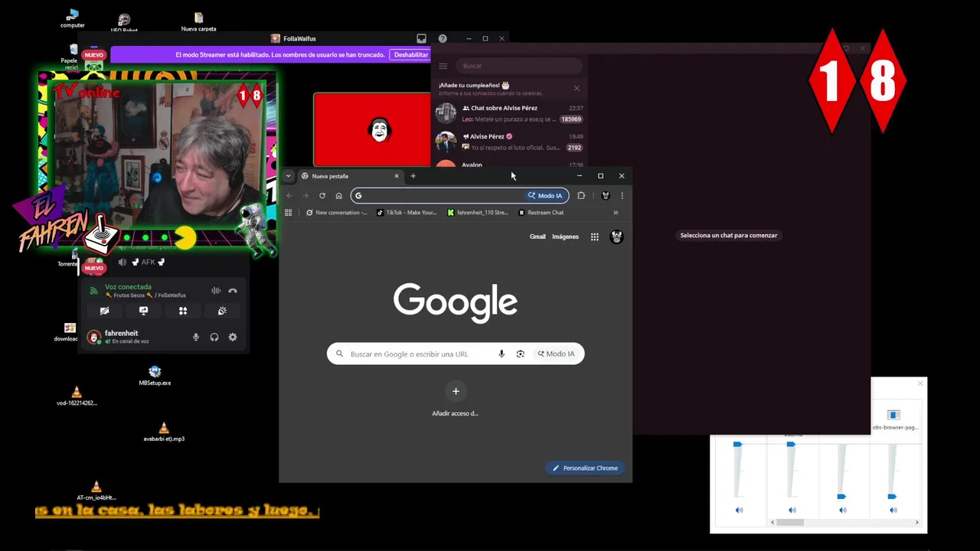This screenshot has width=980, height=551.
Task: Click Deshabilitar streamer mode button in Discord
Action: pyautogui.click(x=411, y=54)
